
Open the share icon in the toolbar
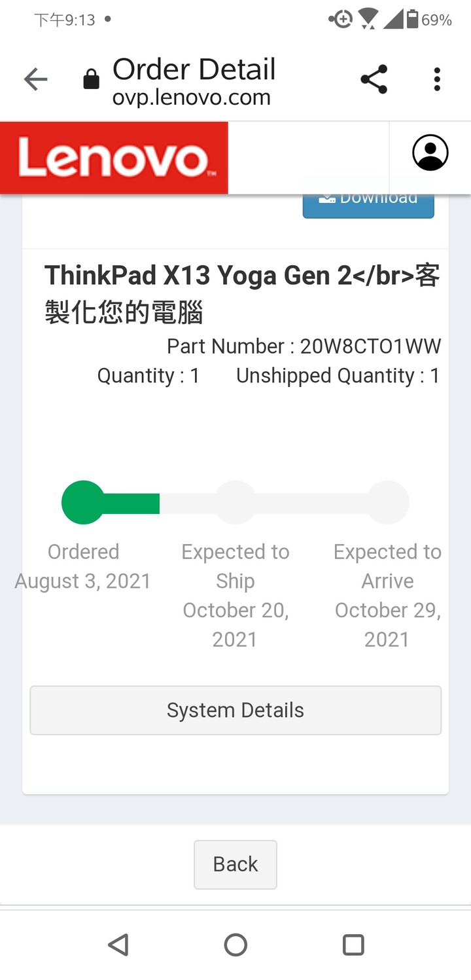tap(374, 80)
